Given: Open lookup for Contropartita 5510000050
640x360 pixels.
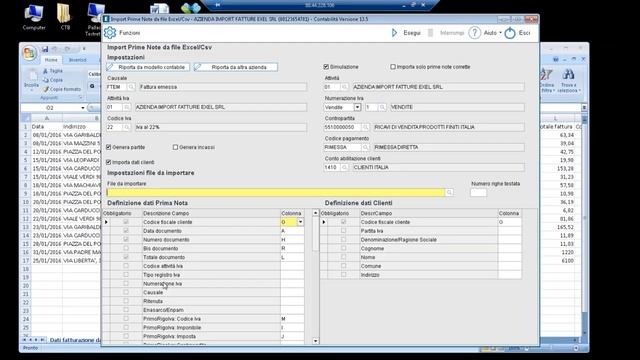Looking at the screenshot, I should pos(365,127).
